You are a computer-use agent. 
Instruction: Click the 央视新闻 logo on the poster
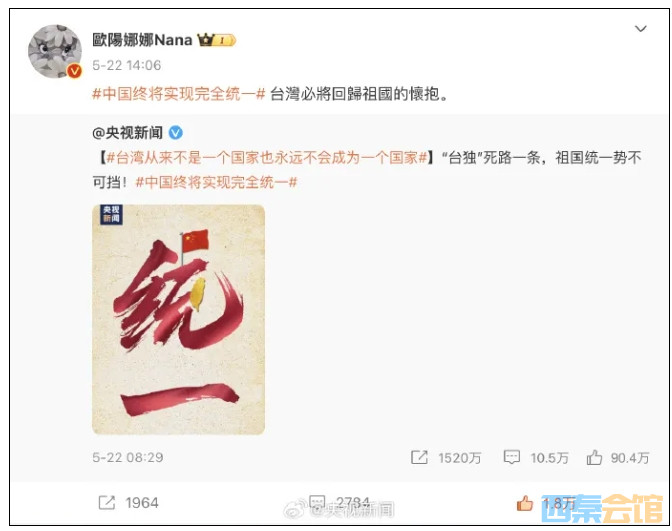click(x=111, y=214)
